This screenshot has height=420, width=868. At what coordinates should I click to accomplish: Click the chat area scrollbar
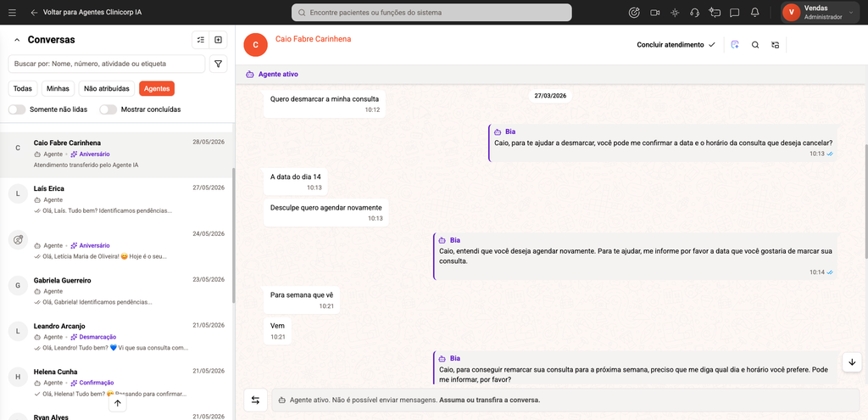pyautogui.click(x=865, y=201)
